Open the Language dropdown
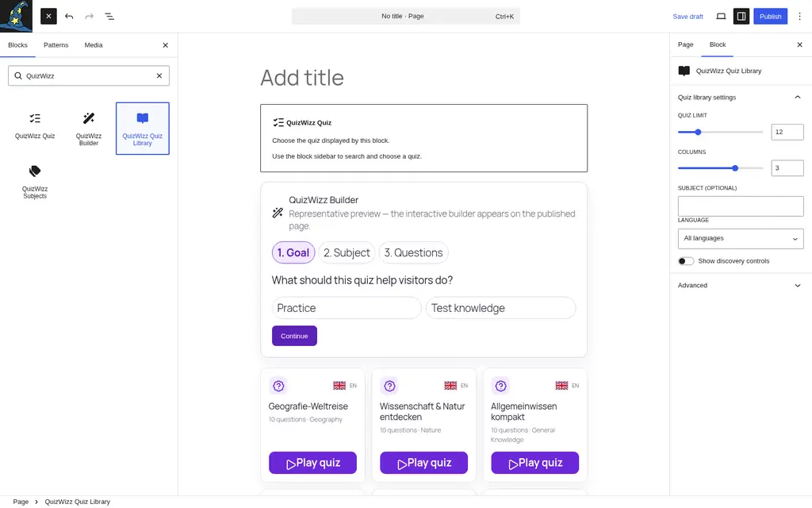The width and height of the screenshot is (812, 508). click(x=741, y=238)
